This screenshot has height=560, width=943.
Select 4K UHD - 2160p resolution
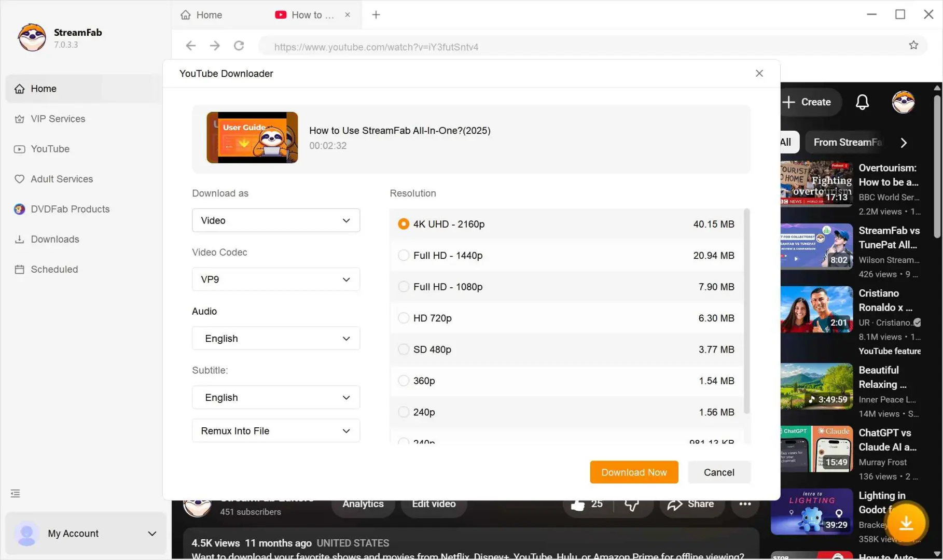tap(566, 224)
